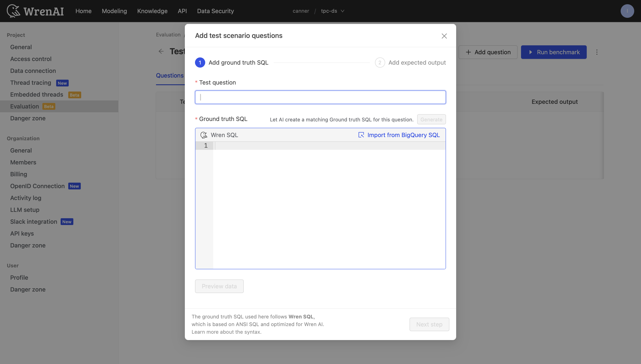Select step 1 Add ground truth SQL indicator
The image size is (641, 364).
200,63
